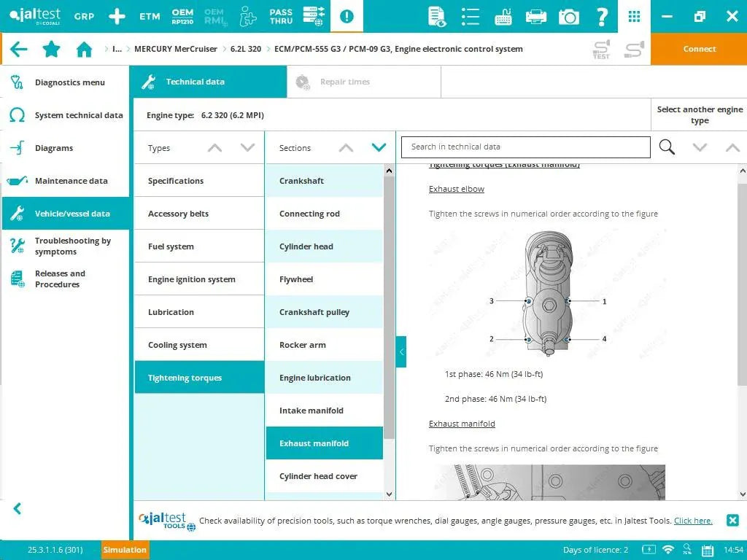Viewport: 747px width, 560px height.
Task: Take a screenshot with the camera icon
Action: click(x=569, y=15)
